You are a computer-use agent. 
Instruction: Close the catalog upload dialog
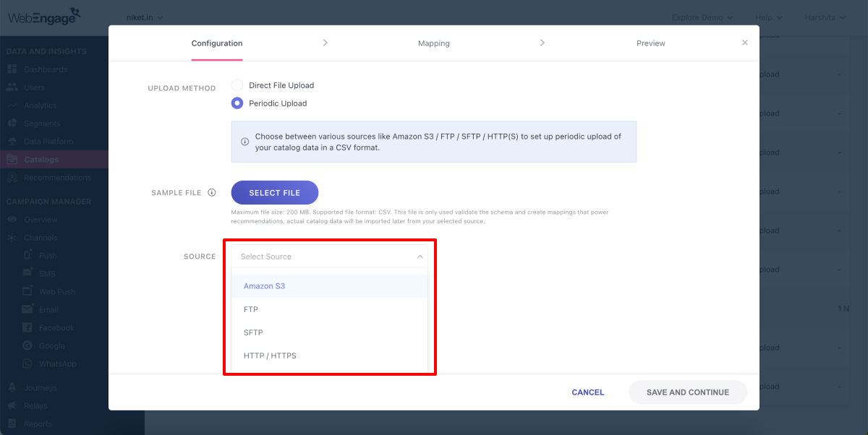(745, 43)
